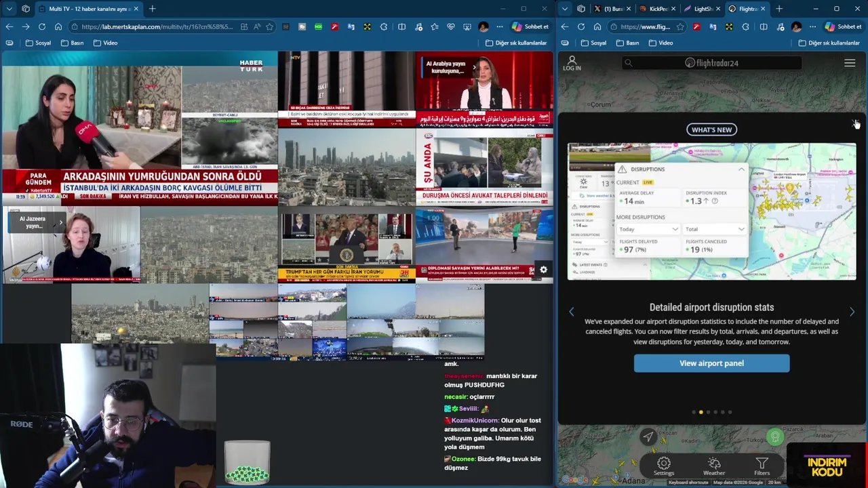The height and width of the screenshot is (488, 868).
Task: Open read aloud icon in left address bar
Action: click(257, 26)
